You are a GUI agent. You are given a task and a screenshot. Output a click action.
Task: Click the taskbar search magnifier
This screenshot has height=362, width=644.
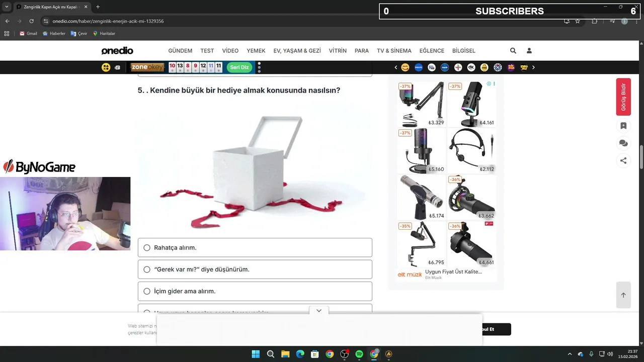point(271,354)
